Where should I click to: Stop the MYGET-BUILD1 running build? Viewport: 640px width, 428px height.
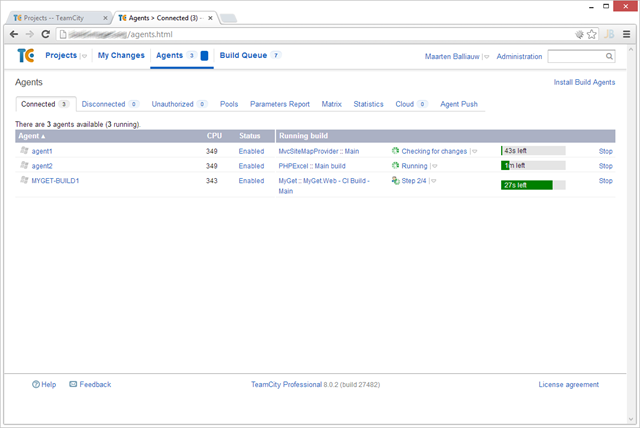[605, 181]
